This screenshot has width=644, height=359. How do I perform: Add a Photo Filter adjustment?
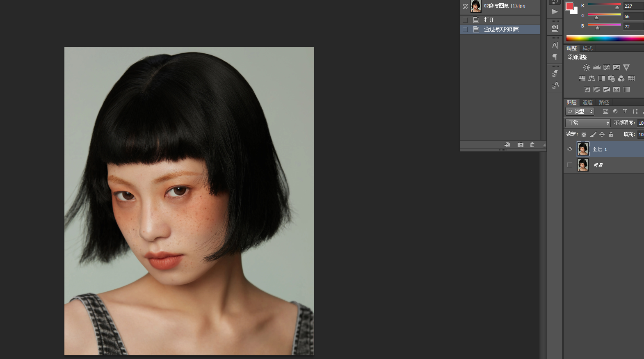[x=612, y=79]
